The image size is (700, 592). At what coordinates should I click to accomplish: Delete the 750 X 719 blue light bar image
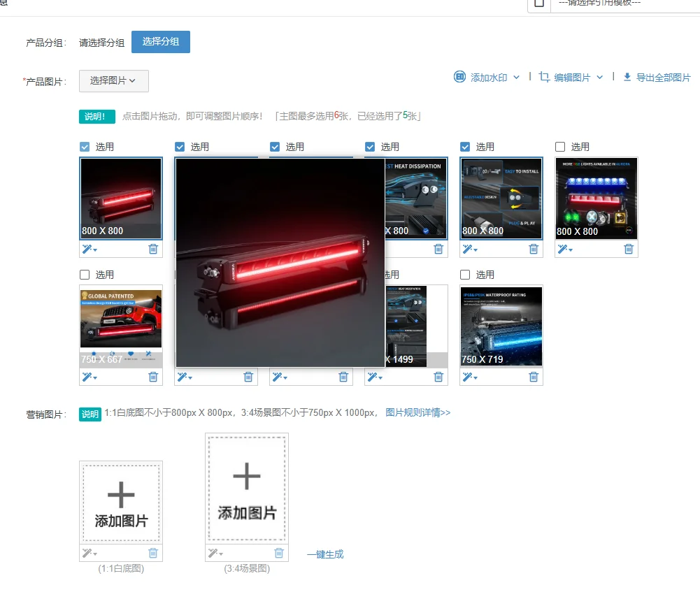point(534,377)
